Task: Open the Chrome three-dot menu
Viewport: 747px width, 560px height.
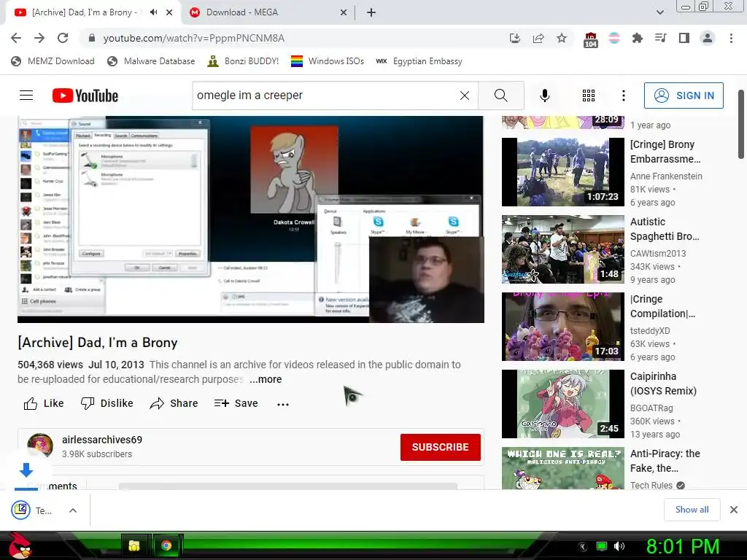Action: coord(731,38)
